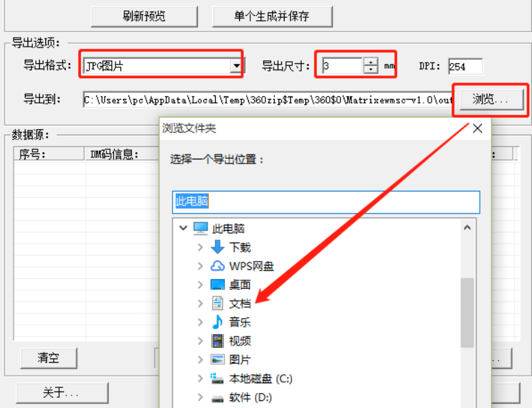Click the 关于... button
Screen dimensions: 532x408
[62, 393]
